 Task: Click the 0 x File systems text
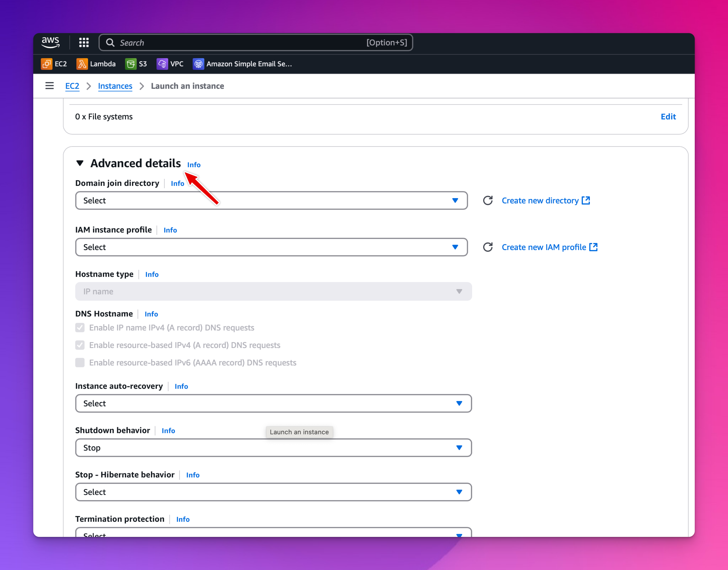click(x=104, y=117)
